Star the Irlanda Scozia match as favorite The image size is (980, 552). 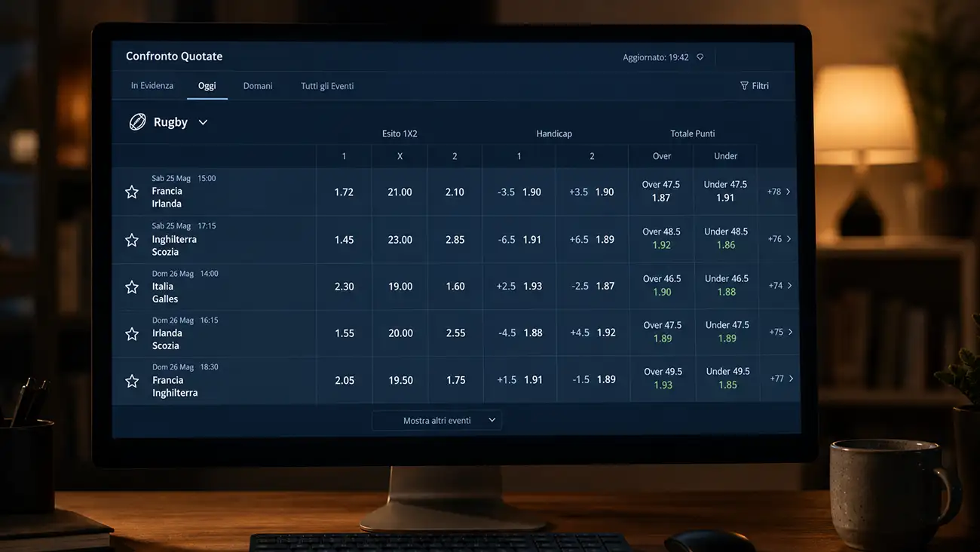[132, 333]
